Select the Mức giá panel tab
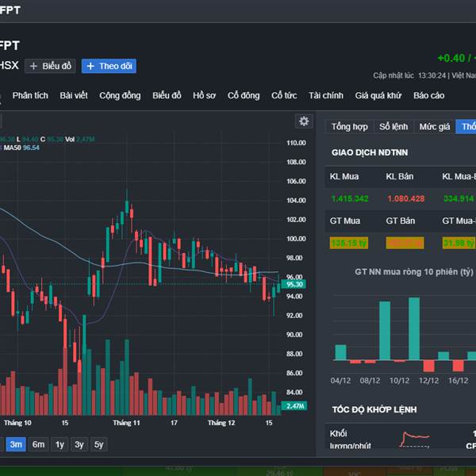Screen dimensions: 476x476 pyautogui.click(x=435, y=127)
